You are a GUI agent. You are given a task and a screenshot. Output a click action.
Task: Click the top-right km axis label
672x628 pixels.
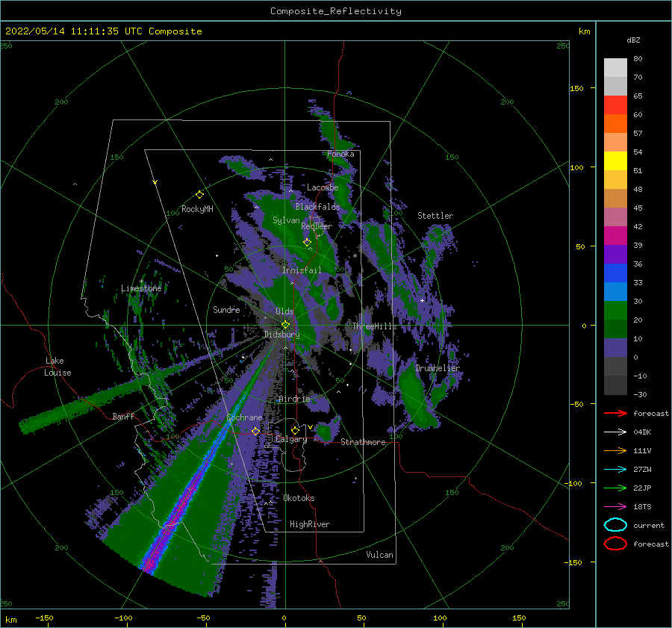click(x=585, y=31)
